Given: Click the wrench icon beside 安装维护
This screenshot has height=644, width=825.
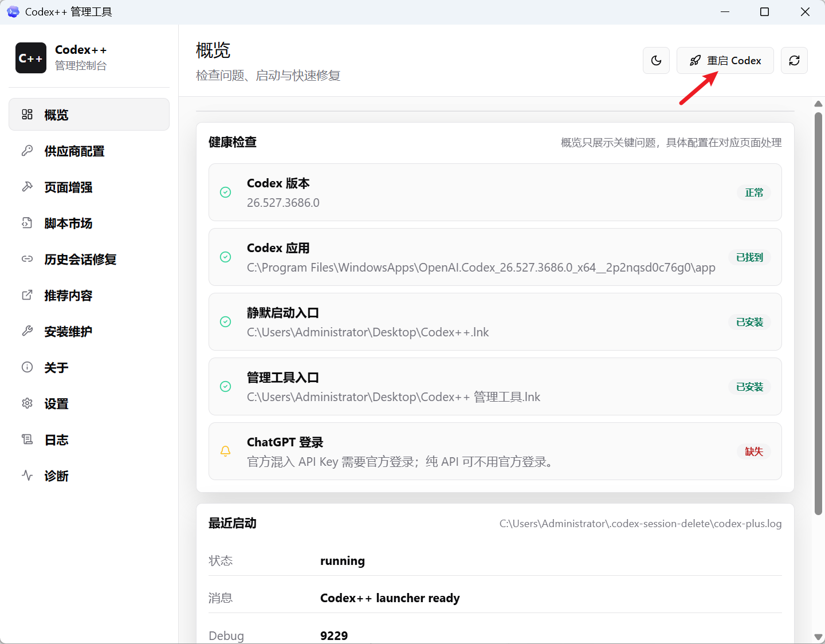Looking at the screenshot, I should pos(27,331).
